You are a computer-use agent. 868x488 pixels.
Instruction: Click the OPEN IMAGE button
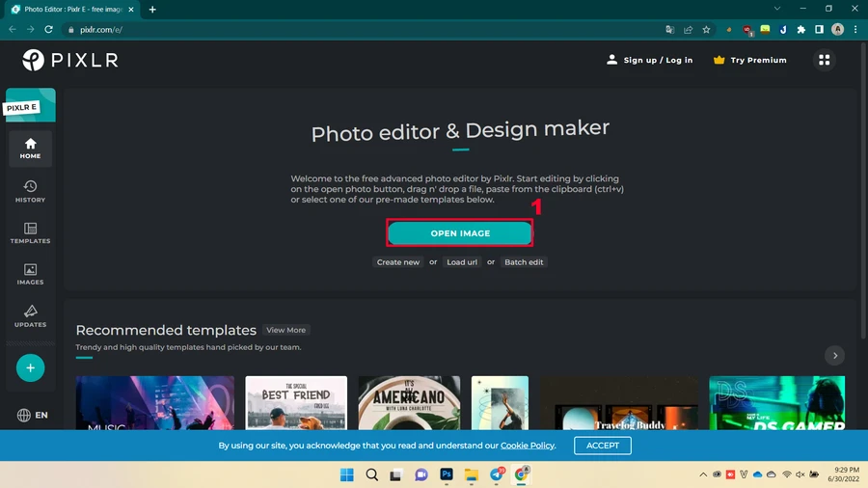click(x=460, y=233)
